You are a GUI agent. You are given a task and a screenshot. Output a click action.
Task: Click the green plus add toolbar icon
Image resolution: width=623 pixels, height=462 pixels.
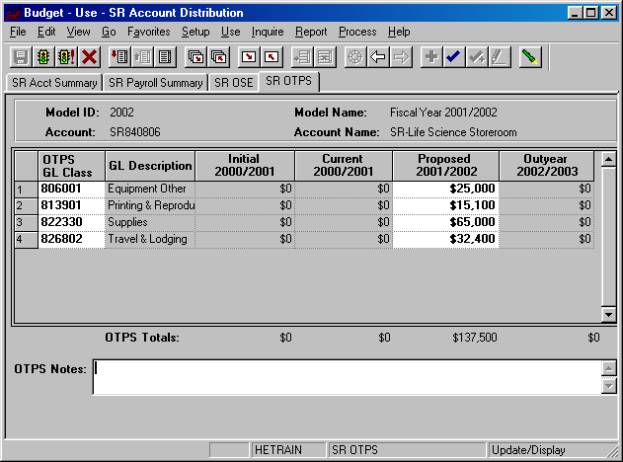[431, 59]
